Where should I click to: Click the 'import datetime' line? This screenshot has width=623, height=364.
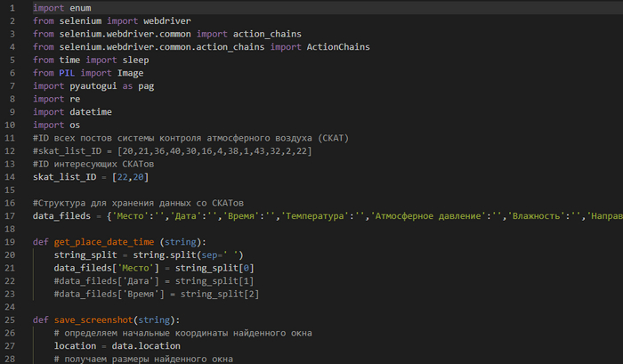tap(62, 112)
